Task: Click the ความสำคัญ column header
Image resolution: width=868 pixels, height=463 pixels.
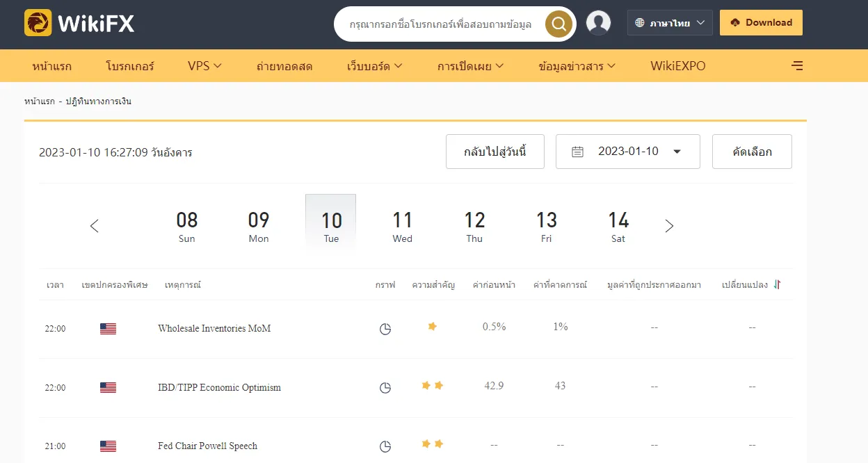Action: 433,285
